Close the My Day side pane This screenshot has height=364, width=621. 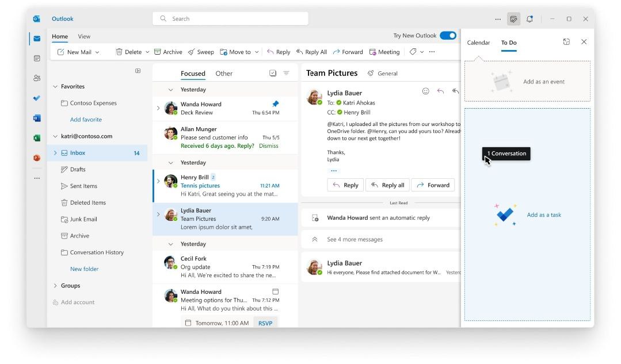coord(584,42)
